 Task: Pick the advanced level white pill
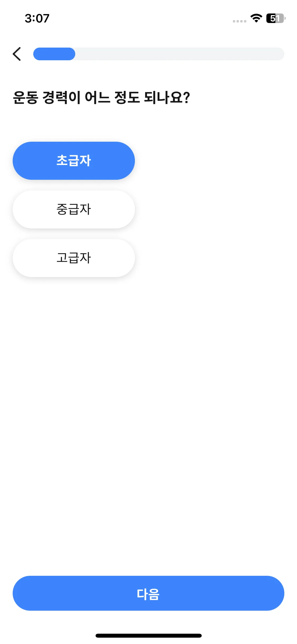click(74, 258)
